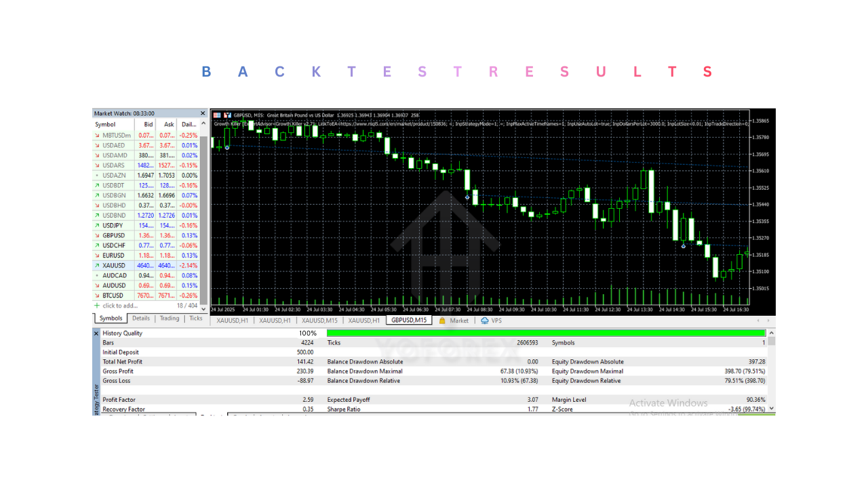Switch to the Details tab
The height and width of the screenshot is (488, 868).
point(141,318)
